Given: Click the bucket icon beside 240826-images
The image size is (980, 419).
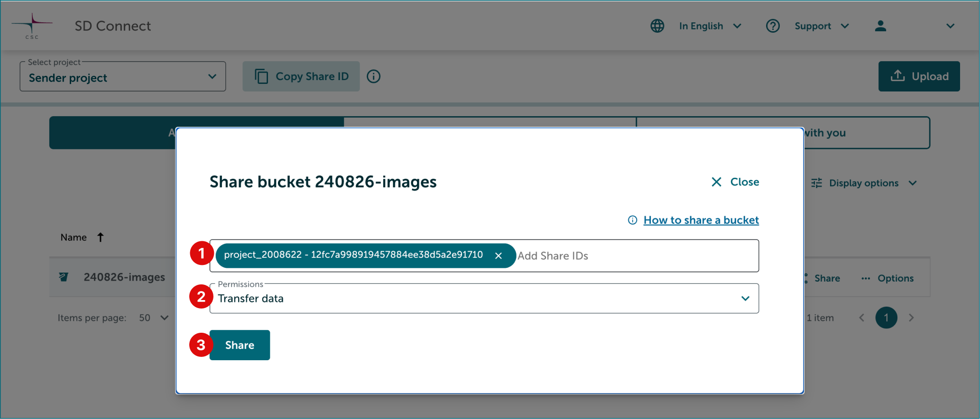Looking at the screenshot, I should click(64, 277).
